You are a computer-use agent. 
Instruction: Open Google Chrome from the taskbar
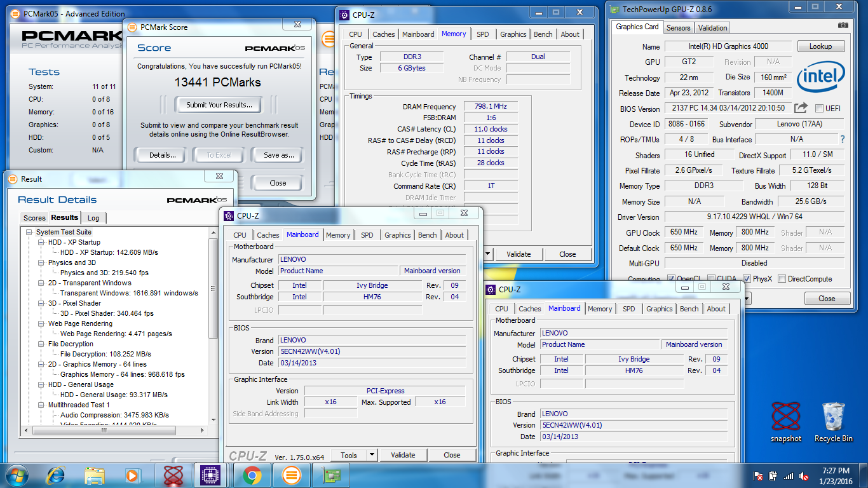tap(252, 475)
